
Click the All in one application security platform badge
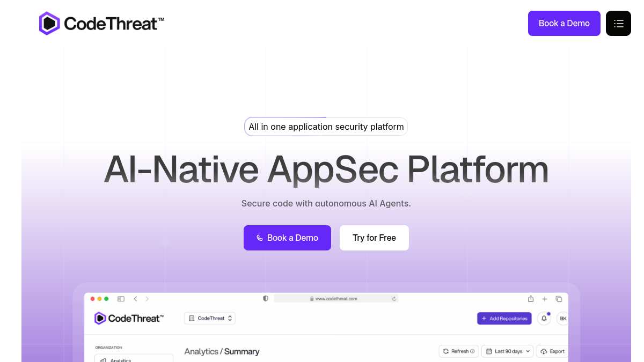pos(326,127)
